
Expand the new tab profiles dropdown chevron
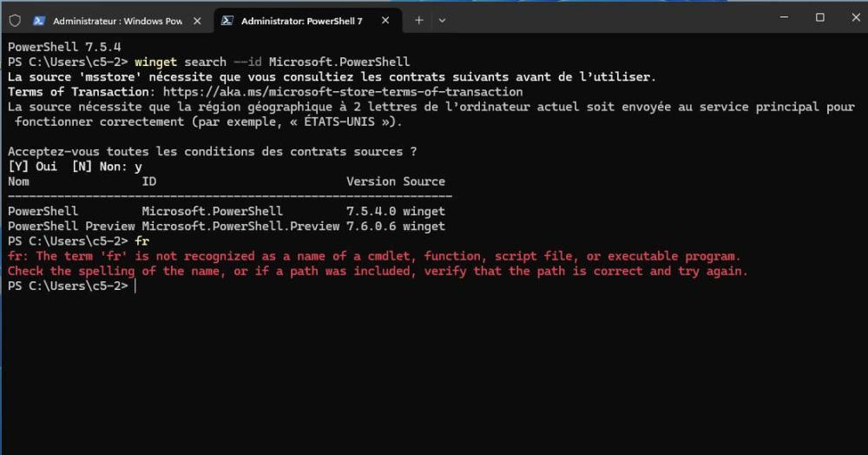point(442,20)
